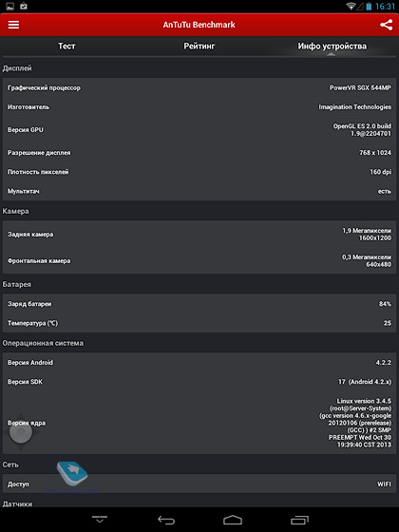
Task: Tap the floating joystick overlay control
Action: coord(21,432)
